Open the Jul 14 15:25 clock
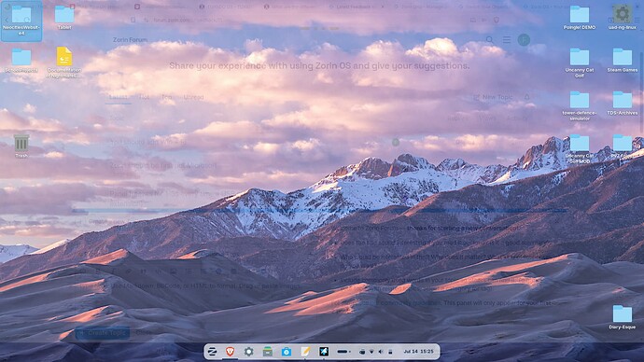The height and width of the screenshot is (362, 644). [418, 352]
